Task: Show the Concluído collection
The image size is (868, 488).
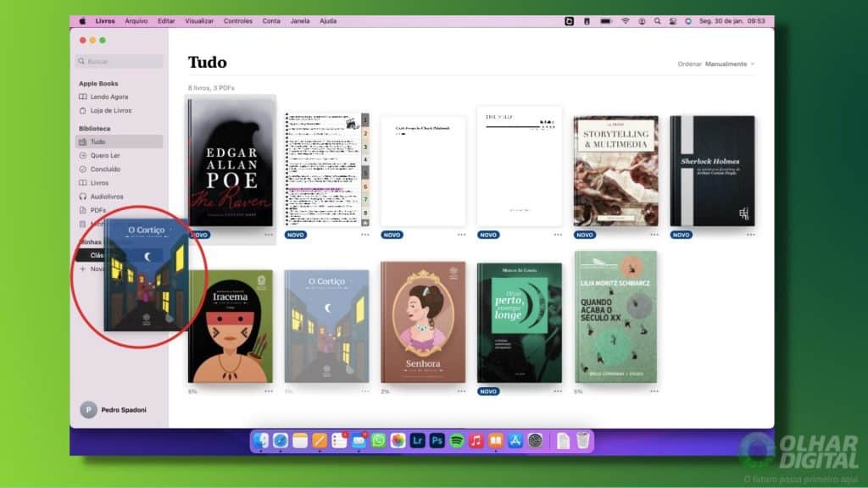Action: pyautogui.click(x=104, y=169)
